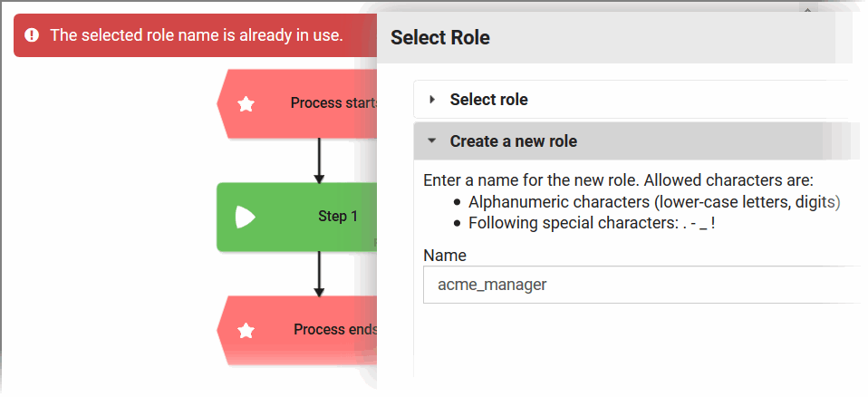Screen dimensions: 868x397
Task: Click the star icon on Process starts
Action: click(x=246, y=104)
